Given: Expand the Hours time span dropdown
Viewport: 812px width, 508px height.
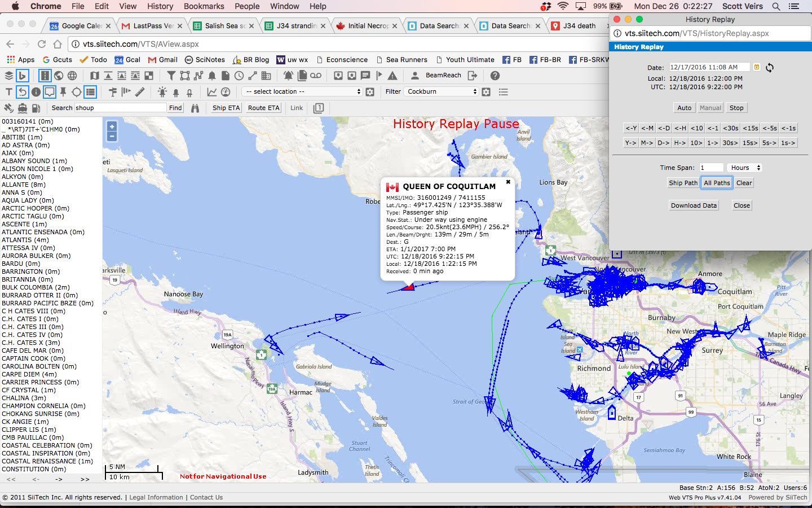Looking at the screenshot, I should [745, 168].
